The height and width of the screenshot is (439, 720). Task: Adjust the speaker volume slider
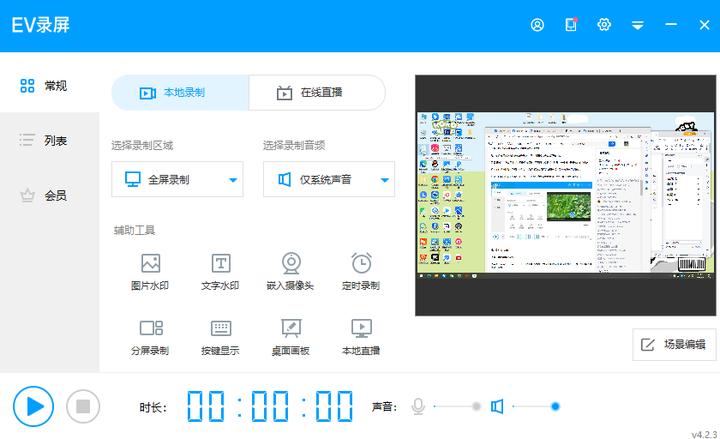536,406
